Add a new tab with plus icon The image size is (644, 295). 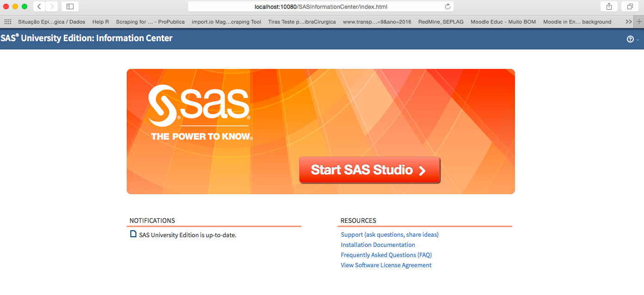click(x=639, y=22)
